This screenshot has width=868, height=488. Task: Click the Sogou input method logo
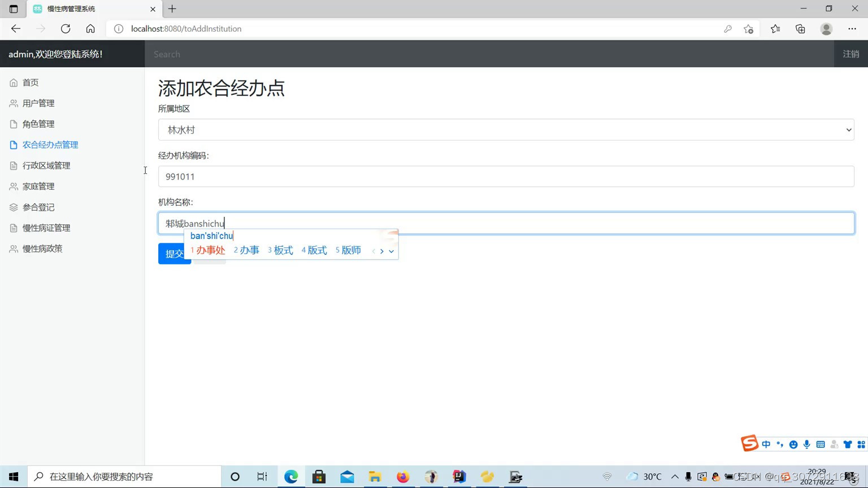(749, 443)
